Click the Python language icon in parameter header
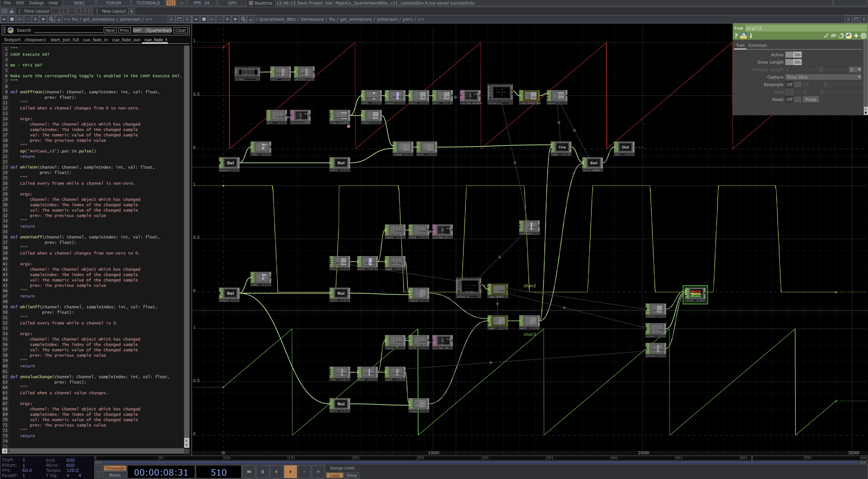 pos(849,36)
